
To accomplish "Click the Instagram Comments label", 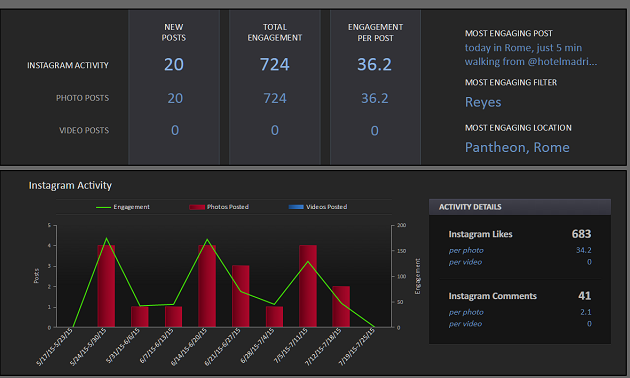I will pyautogui.click(x=493, y=296).
